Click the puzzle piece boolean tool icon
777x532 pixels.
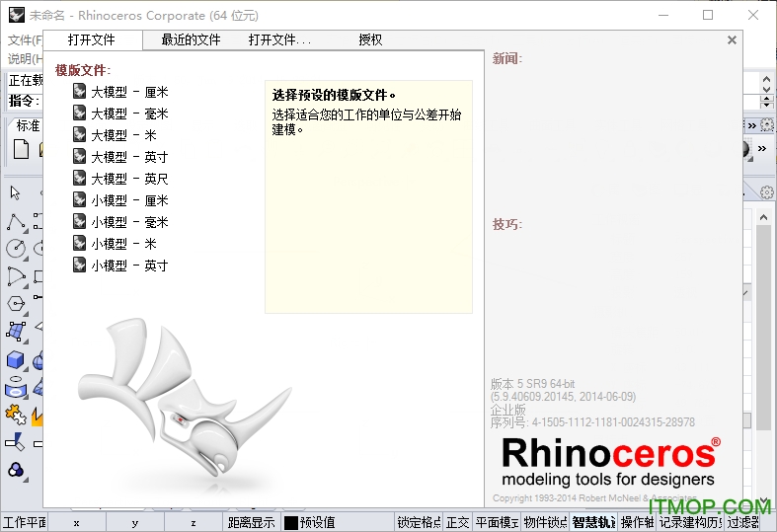click(x=16, y=414)
